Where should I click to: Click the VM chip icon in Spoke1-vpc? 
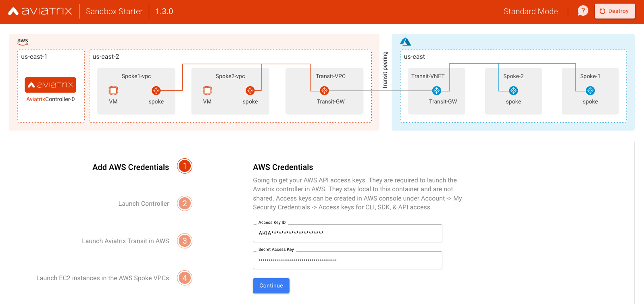click(x=113, y=91)
